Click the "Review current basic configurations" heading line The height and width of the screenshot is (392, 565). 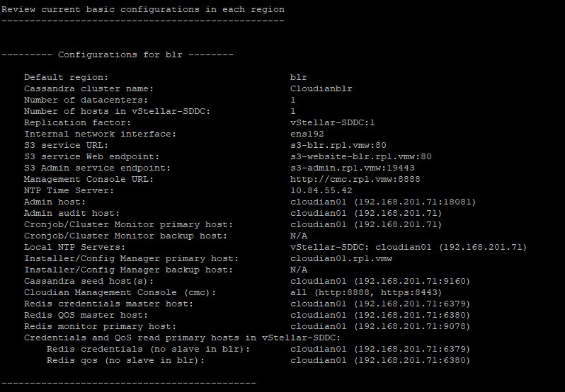point(143,9)
